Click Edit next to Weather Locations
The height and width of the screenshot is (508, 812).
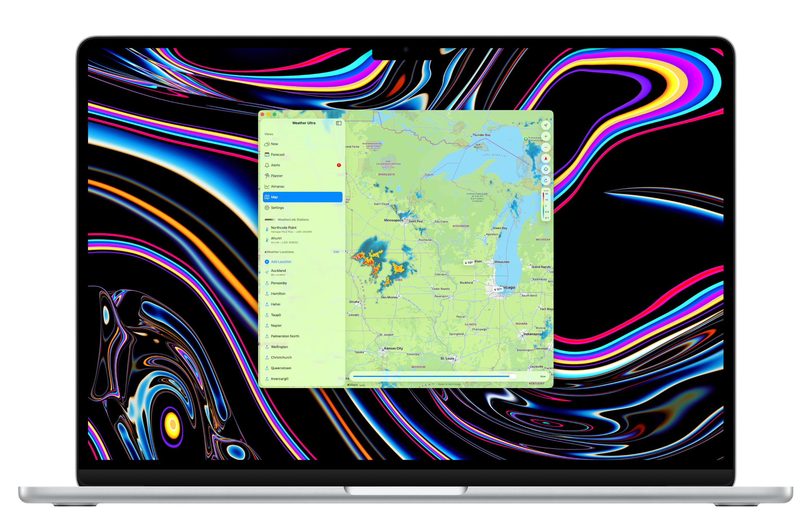tap(336, 252)
